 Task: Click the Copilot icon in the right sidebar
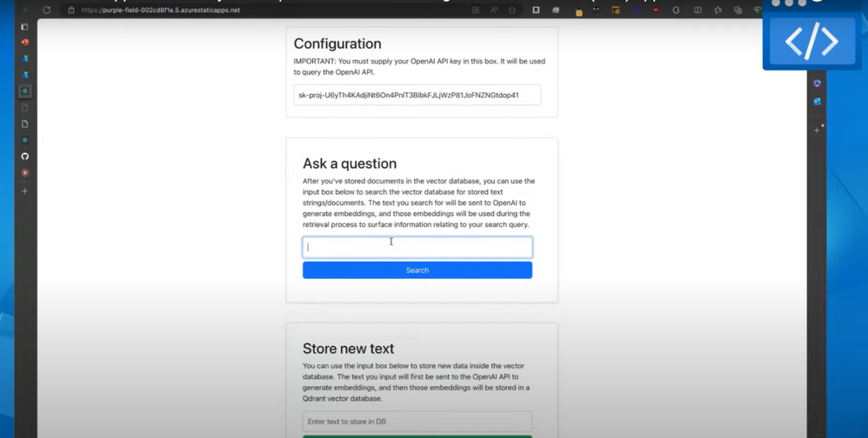click(817, 83)
